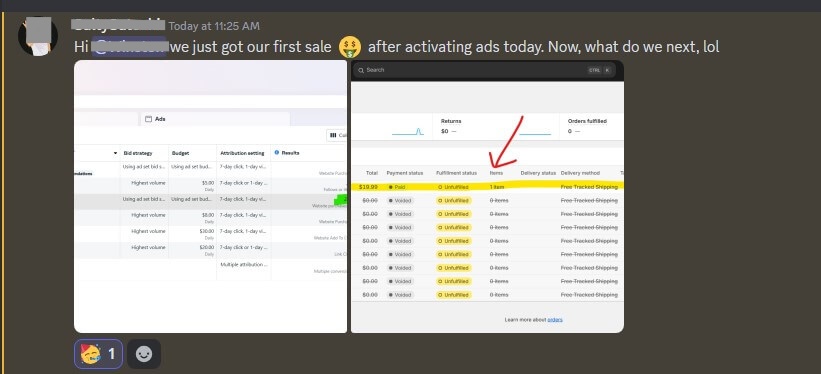Click the magnifier icon in the Search bar
821x374 pixels.
pos(361,70)
